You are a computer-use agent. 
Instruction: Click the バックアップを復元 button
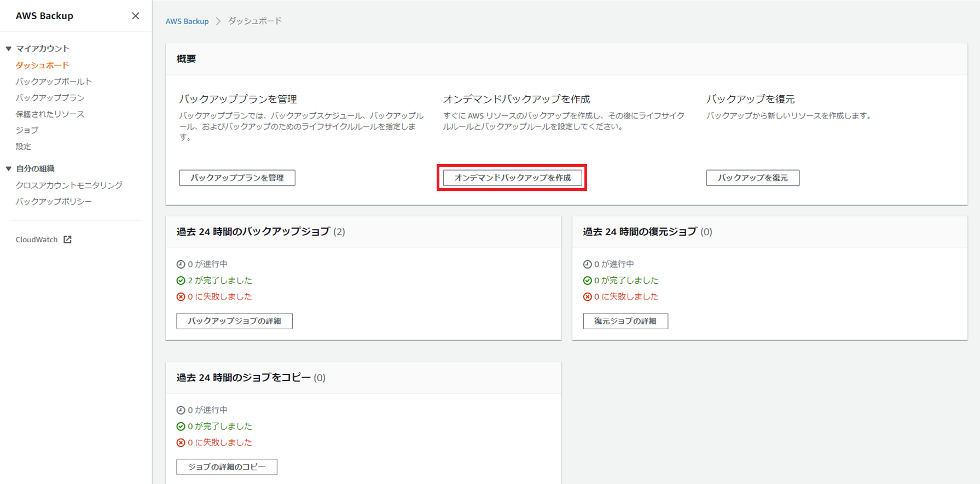click(x=752, y=178)
